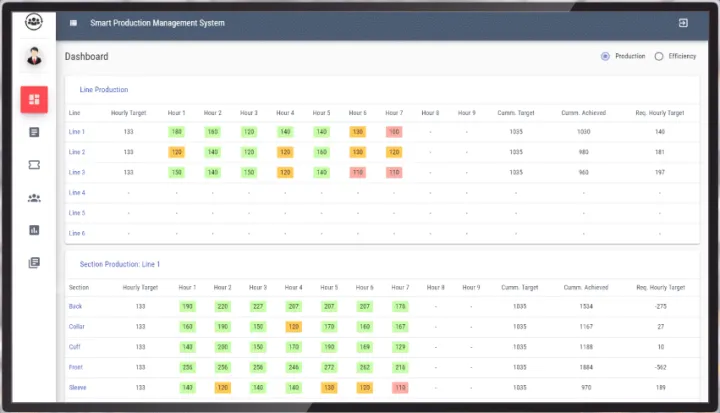Click the Dashboard page title
This screenshot has height=413, width=720.
tap(86, 57)
